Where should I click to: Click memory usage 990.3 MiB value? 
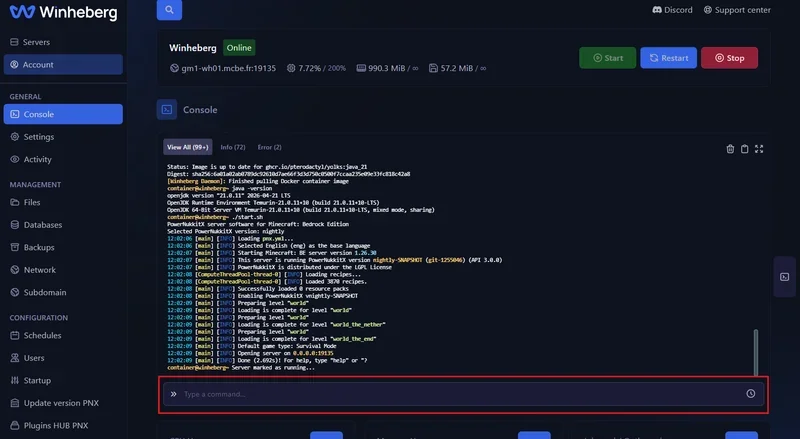(387, 68)
